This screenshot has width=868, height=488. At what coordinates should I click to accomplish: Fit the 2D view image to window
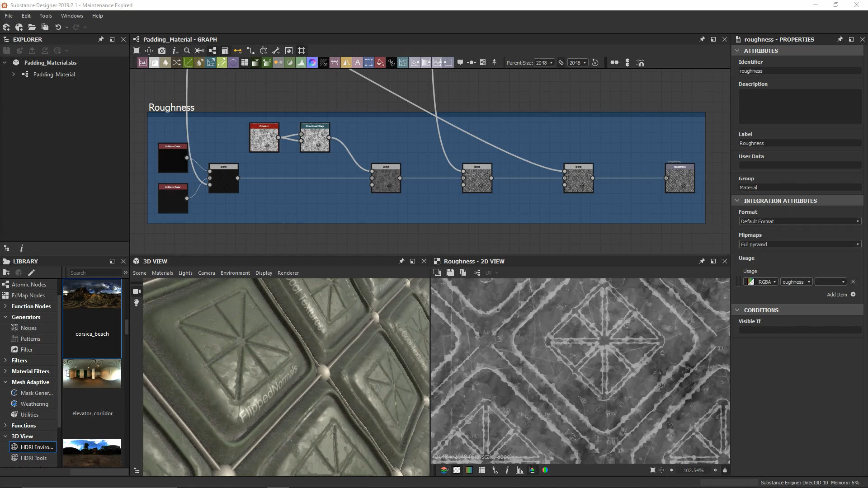point(652,470)
